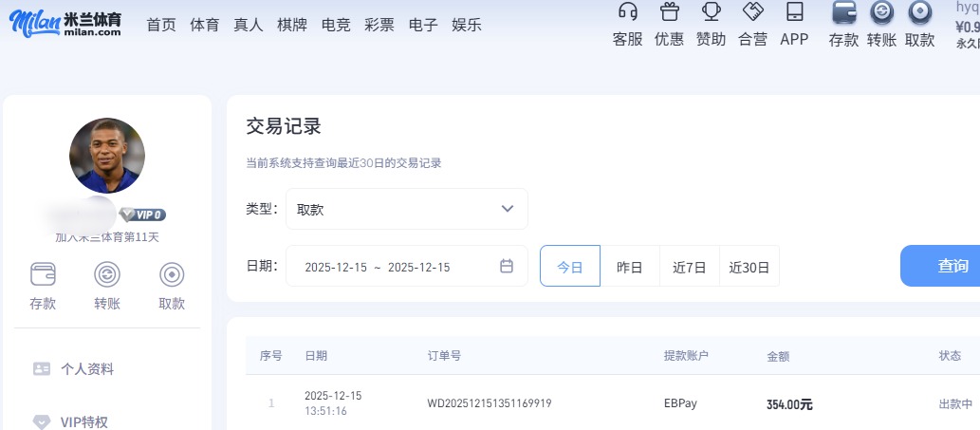980x430 pixels.
Task: Open the 真人 navigation item
Action: [249, 25]
